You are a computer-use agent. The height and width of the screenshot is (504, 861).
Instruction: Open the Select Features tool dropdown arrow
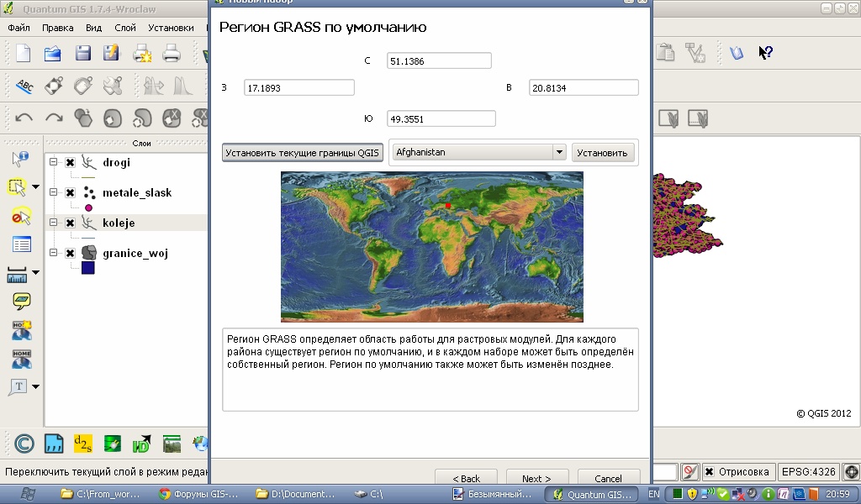click(x=35, y=186)
